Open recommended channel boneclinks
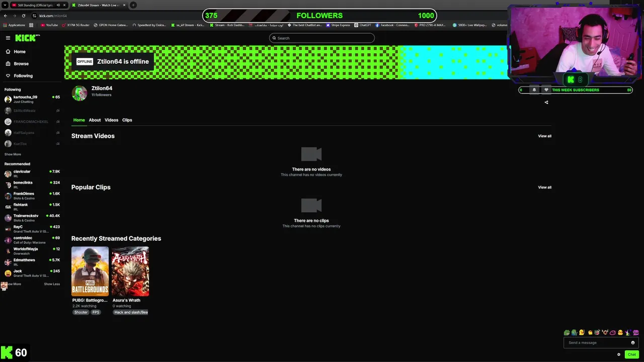This screenshot has width=644, height=362. pyautogui.click(x=32, y=185)
